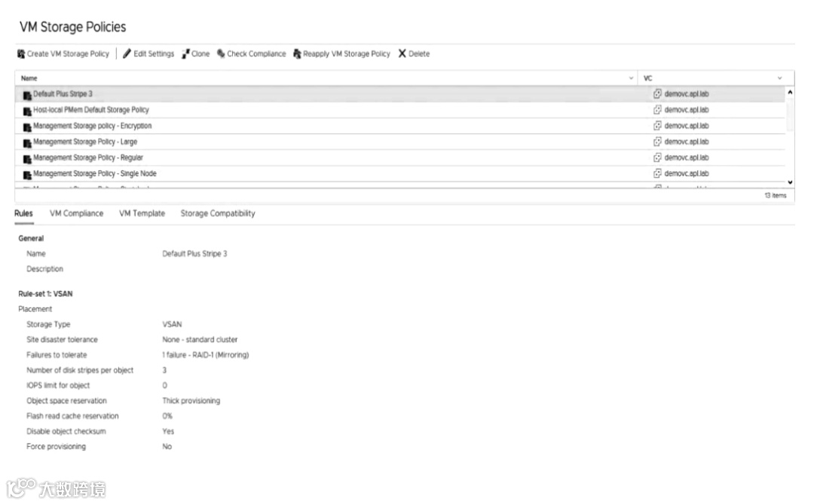This screenshot has width=814, height=504.
Task: Click the Clone label
Action: [x=200, y=54]
